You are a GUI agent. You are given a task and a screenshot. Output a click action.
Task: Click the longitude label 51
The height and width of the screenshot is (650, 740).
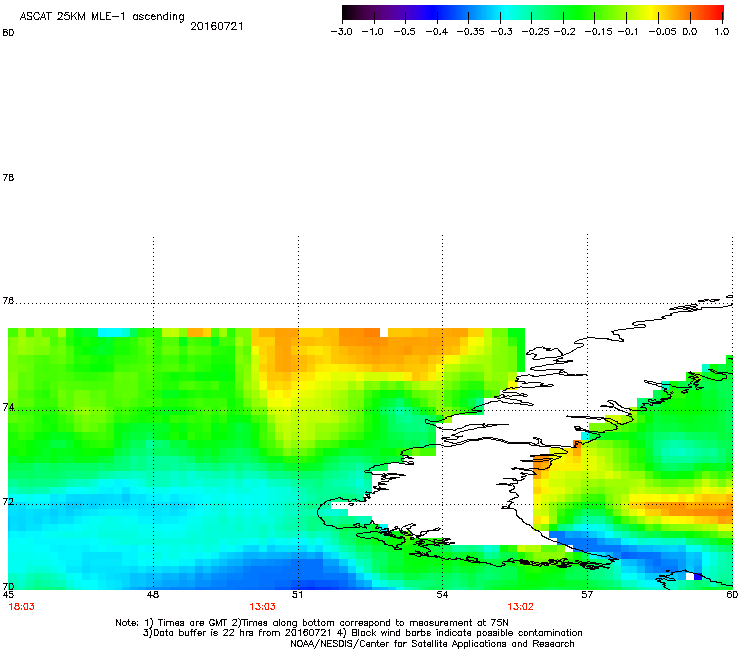[x=297, y=595]
